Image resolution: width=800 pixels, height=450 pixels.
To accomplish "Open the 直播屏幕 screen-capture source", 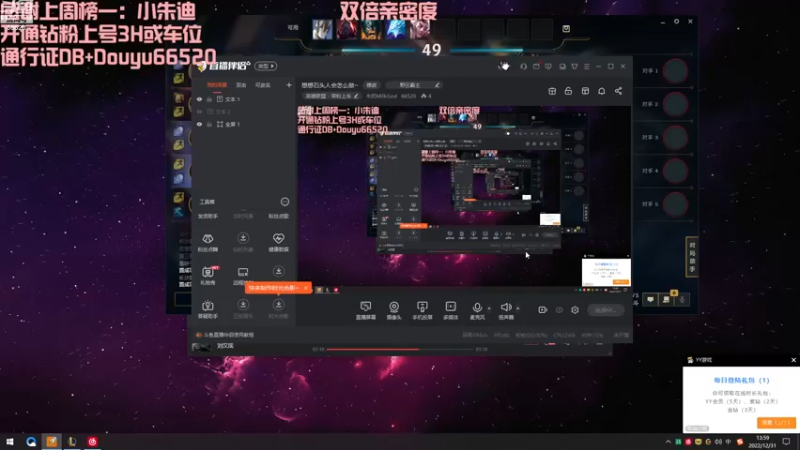I will [365, 310].
